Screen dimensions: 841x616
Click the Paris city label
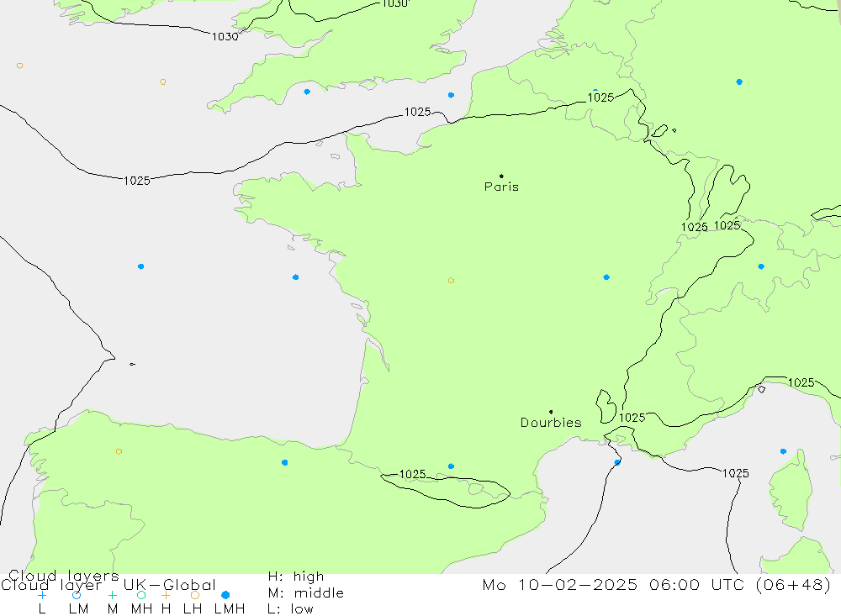pos(501,187)
